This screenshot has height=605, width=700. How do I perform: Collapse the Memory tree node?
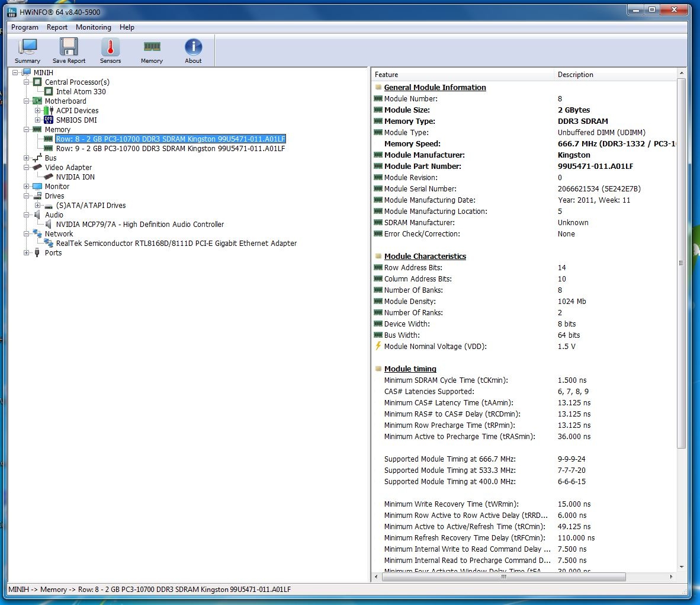click(26, 129)
